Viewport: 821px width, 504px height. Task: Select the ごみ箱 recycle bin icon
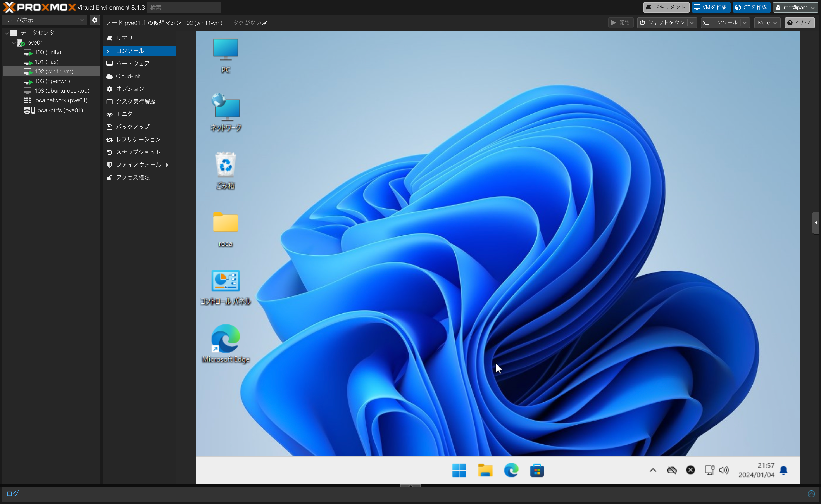(226, 171)
